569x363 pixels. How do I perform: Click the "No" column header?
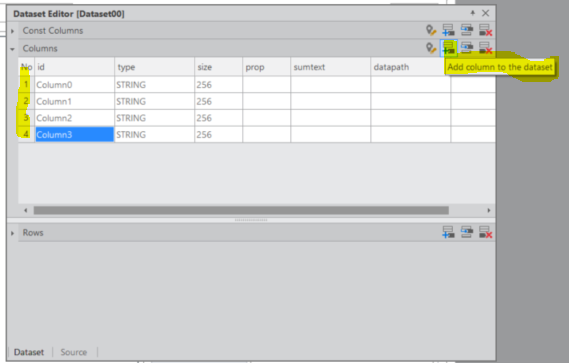point(26,67)
